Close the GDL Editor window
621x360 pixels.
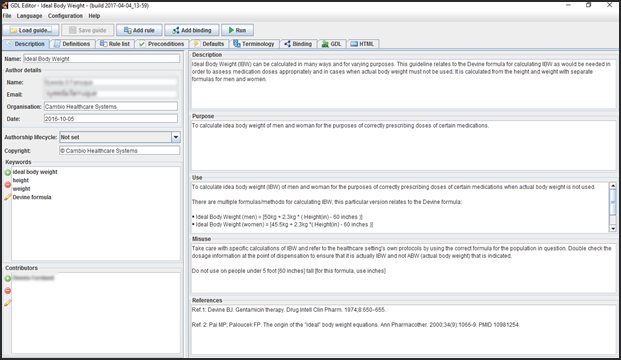pyautogui.click(x=610, y=5)
